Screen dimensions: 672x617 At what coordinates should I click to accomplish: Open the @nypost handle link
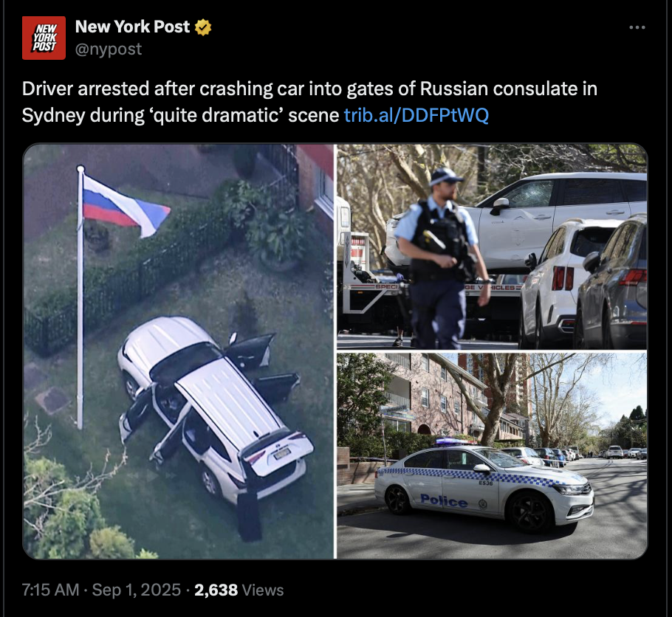109,49
